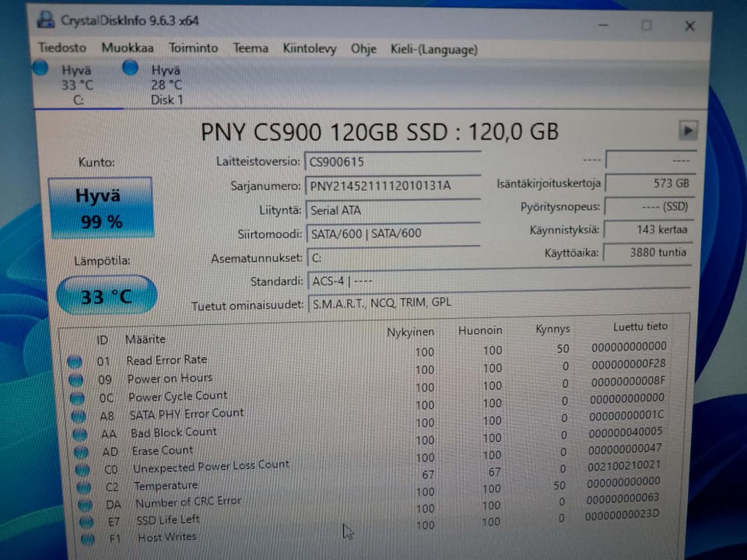This screenshot has height=560, width=747.
Task: Click the host writes value 573 GB
Action: [x=649, y=184]
